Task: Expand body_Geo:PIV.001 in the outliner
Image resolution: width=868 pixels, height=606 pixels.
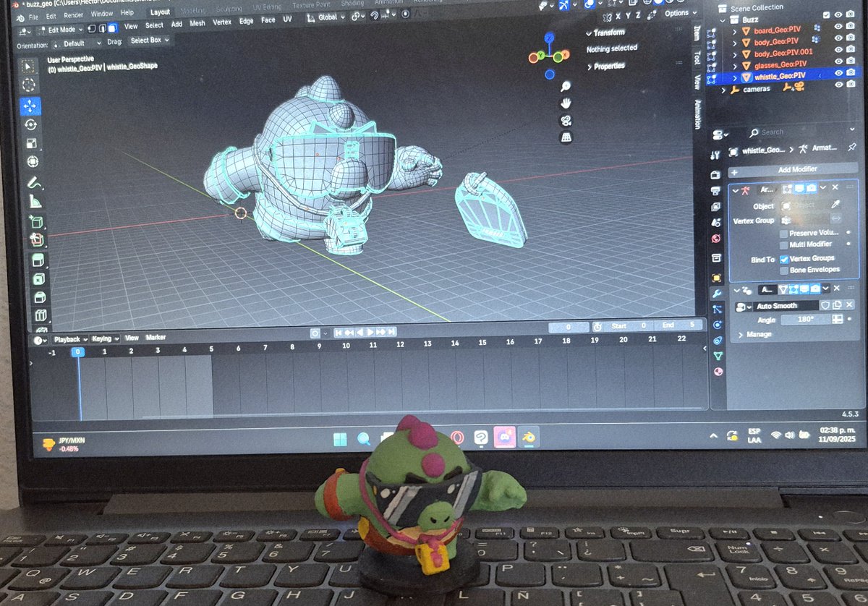Action: click(735, 54)
